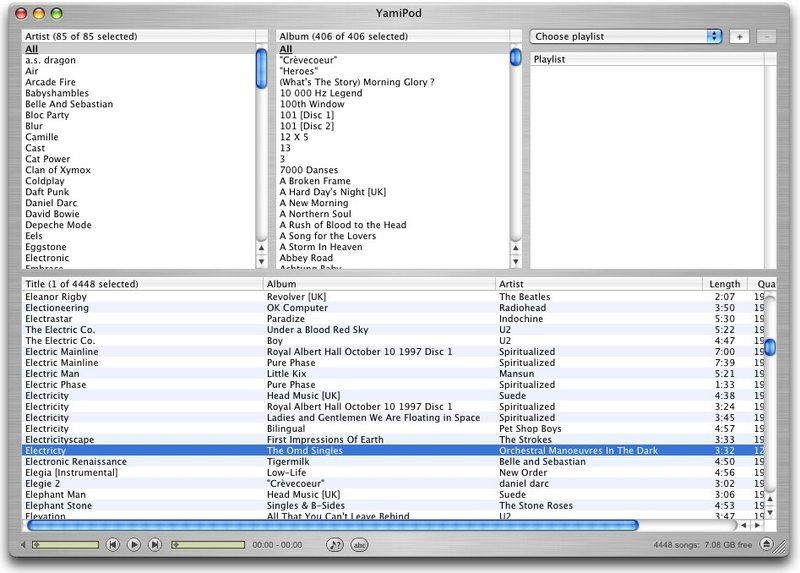Click the song list vertical scrollbar thumb
This screenshot has height=573, width=800.
tap(770, 347)
